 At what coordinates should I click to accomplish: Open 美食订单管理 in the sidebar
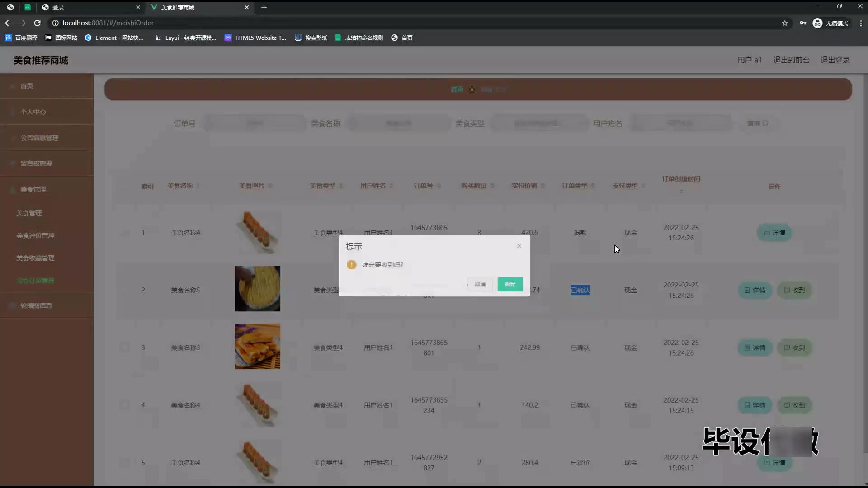[35, 281]
